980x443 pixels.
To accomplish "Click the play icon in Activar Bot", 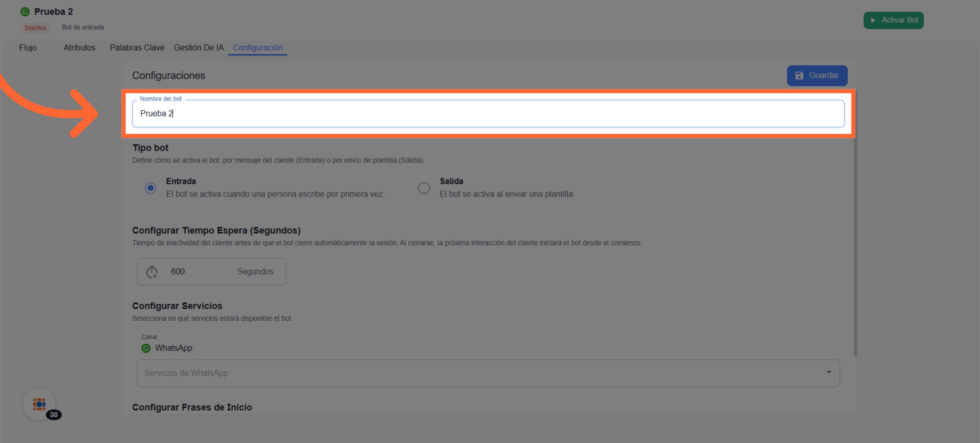I will 873,20.
